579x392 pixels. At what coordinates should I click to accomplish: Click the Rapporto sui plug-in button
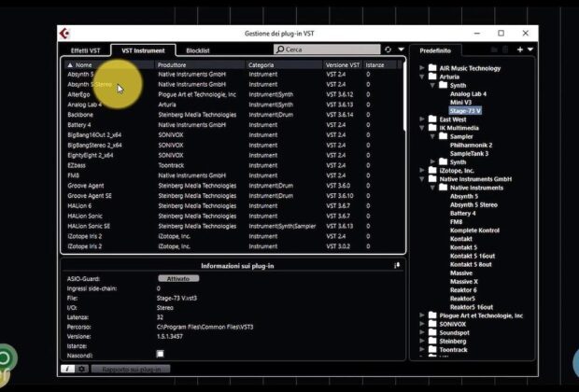click(131, 369)
